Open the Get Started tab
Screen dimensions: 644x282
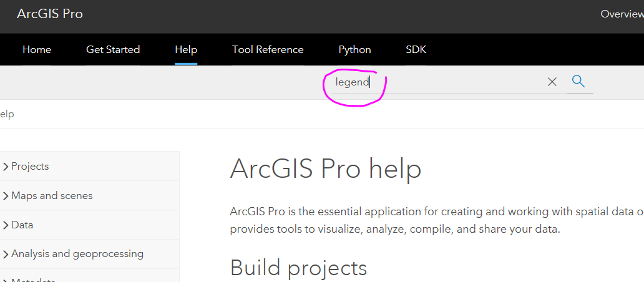[113, 49]
